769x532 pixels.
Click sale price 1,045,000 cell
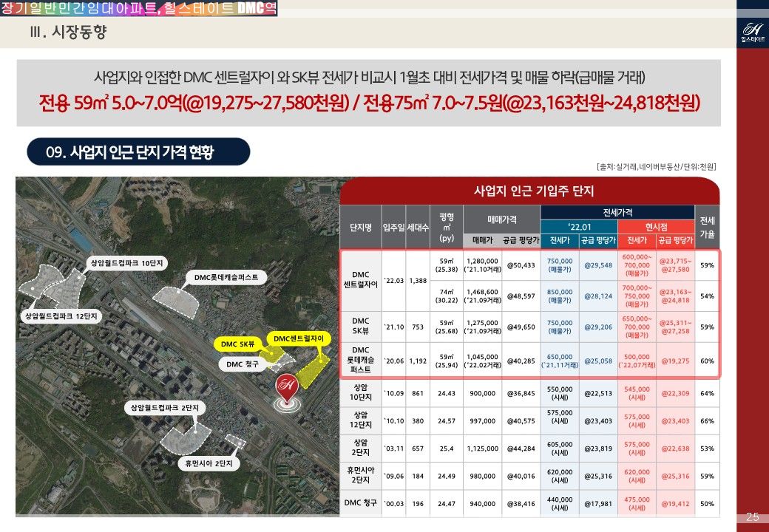[483, 361]
